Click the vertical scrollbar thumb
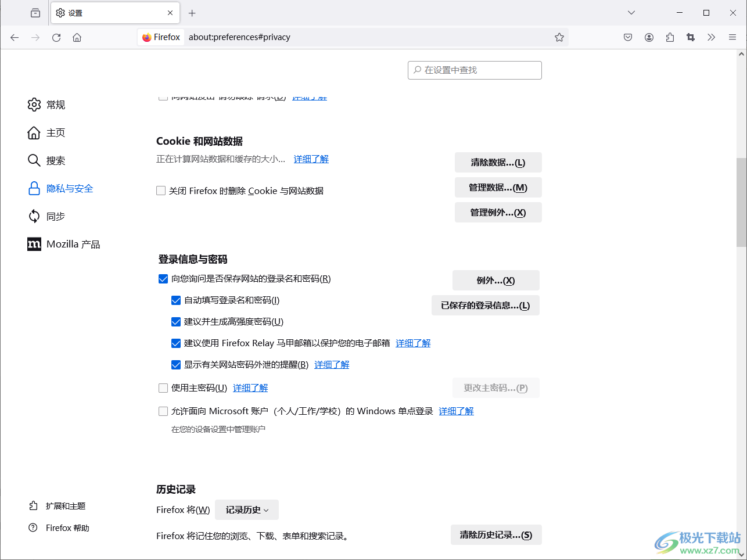747x560 pixels. tap(741, 203)
